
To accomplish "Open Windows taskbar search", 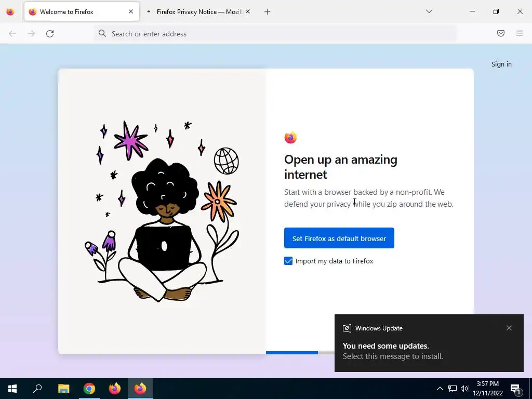I will click(x=37, y=389).
